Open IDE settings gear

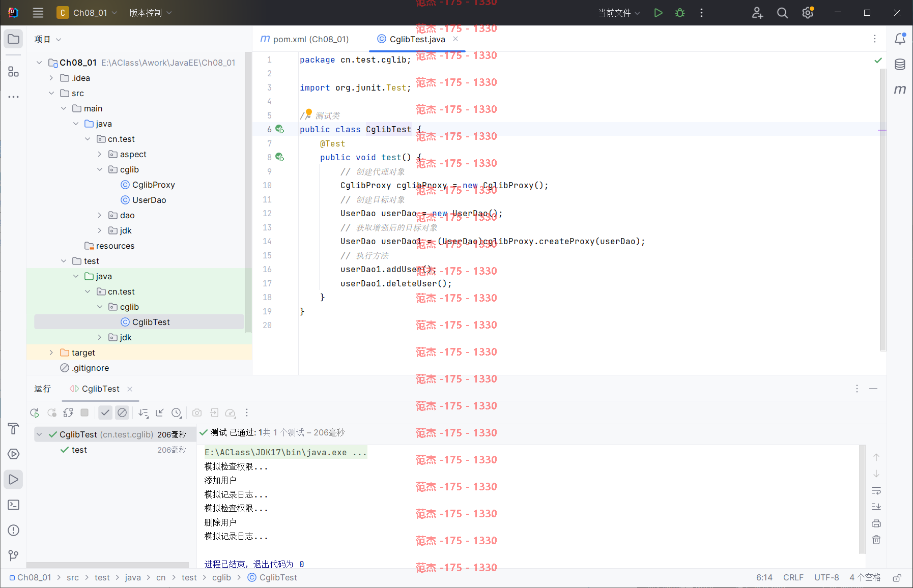[808, 13]
